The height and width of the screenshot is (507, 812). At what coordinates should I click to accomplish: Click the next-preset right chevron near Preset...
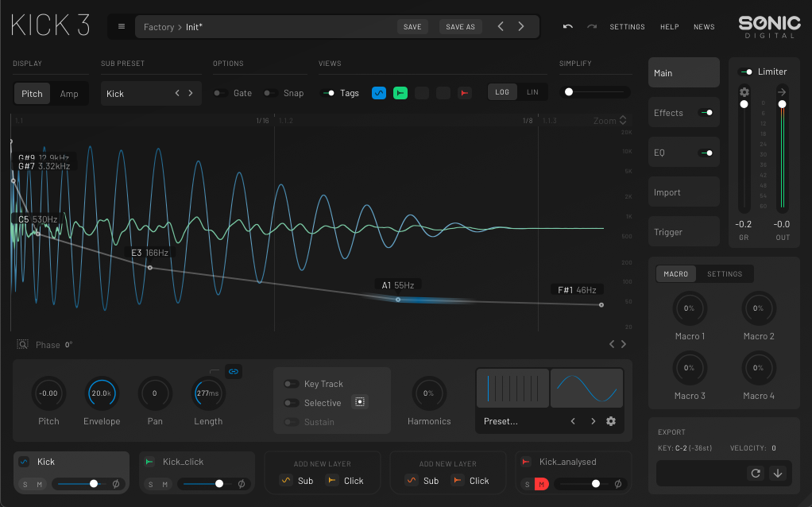[x=593, y=421]
